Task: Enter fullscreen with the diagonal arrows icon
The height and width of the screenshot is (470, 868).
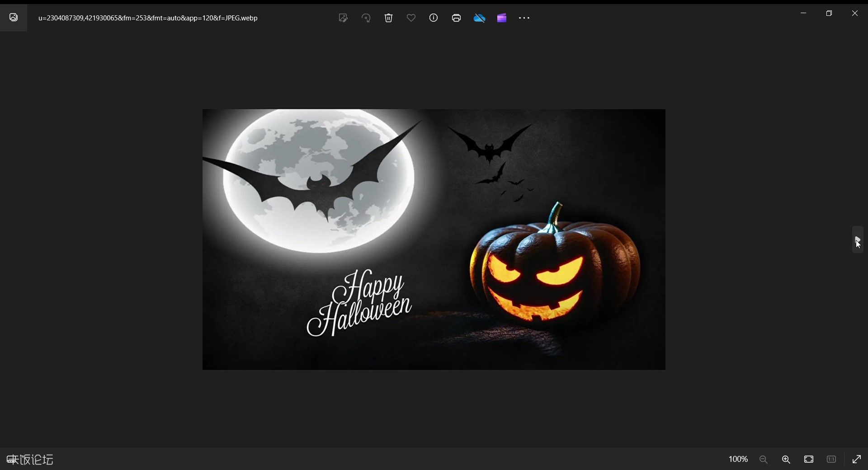Action: pos(857,459)
